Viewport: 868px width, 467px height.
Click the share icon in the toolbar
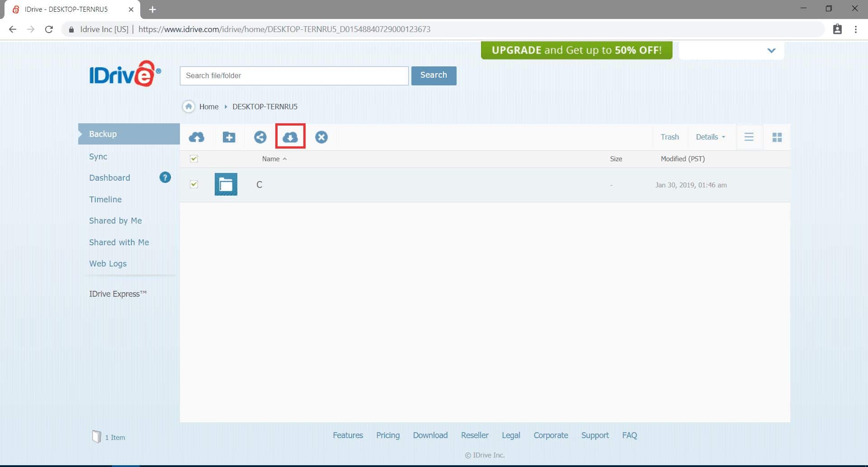point(260,137)
